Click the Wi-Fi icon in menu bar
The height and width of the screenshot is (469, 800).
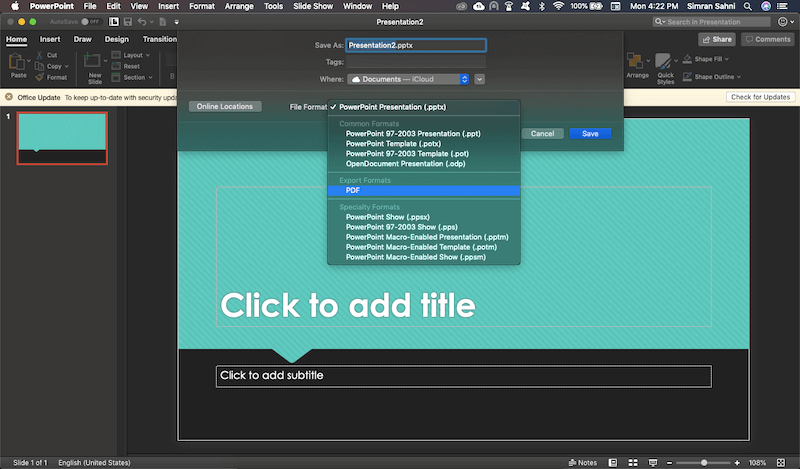pyautogui.click(x=559, y=6)
